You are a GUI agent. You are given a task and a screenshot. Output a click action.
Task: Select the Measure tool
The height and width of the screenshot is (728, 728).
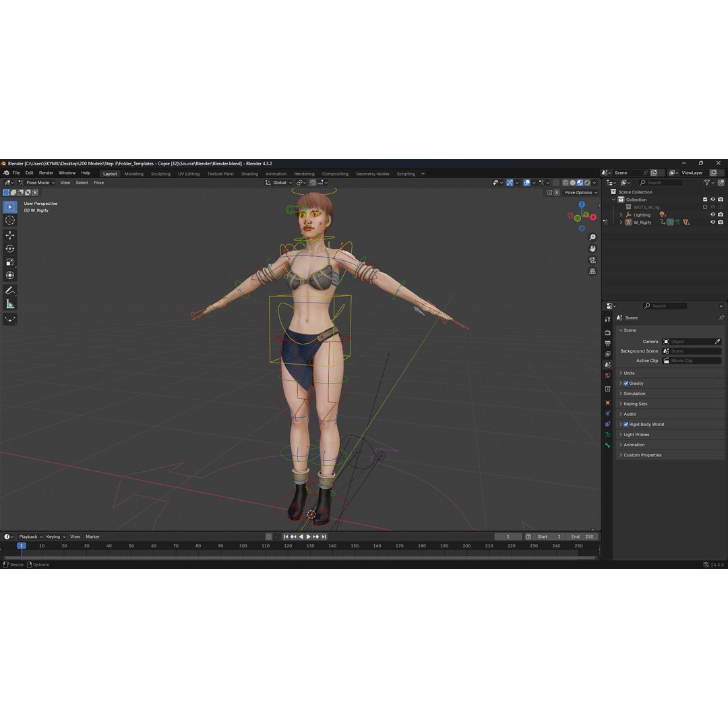[x=9, y=304]
